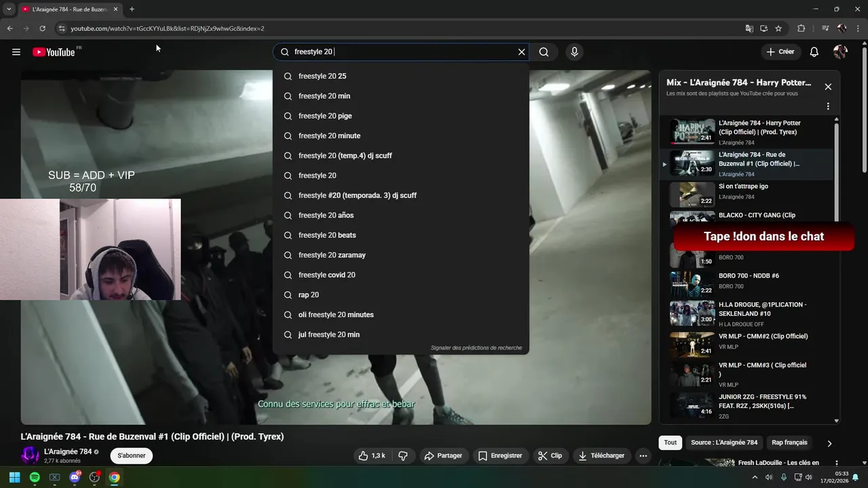Show hidden system tray icons
Screen dimensions: 868x488
click(x=755, y=477)
